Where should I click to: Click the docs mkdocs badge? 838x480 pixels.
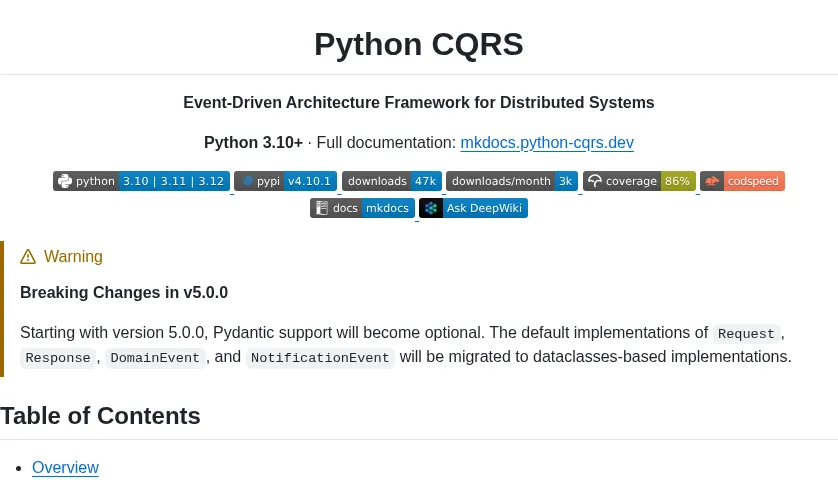tap(362, 208)
